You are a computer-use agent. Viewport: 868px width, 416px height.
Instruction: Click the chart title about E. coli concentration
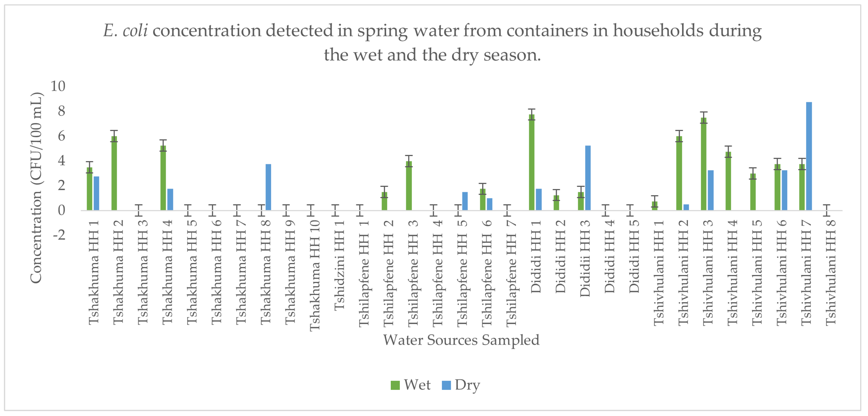(x=432, y=42)
